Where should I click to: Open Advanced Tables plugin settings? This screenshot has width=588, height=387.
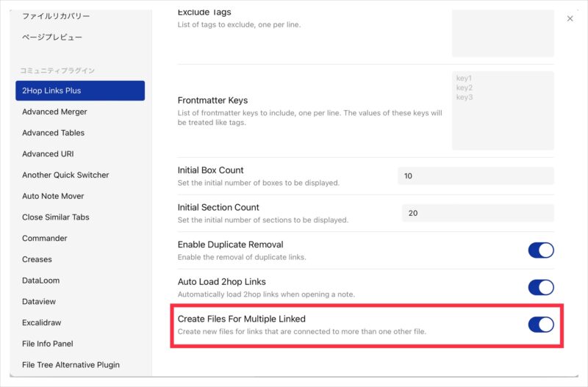tap(53, 133)
